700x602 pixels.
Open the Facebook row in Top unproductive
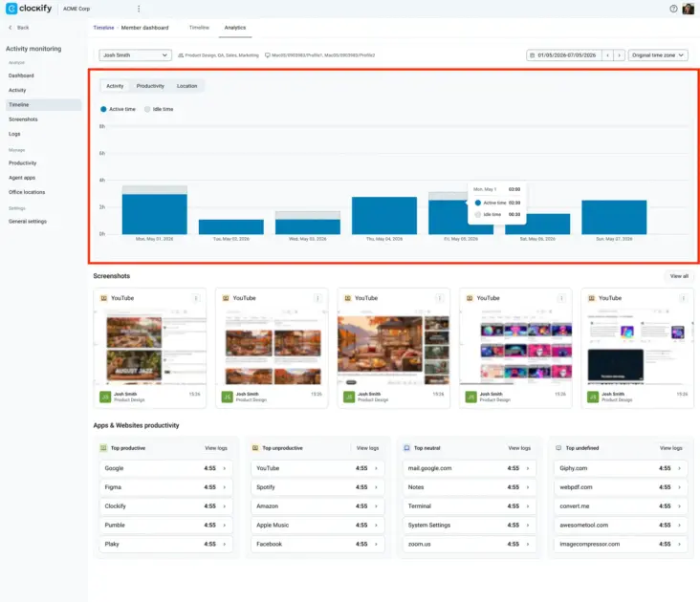pos(317,544)
